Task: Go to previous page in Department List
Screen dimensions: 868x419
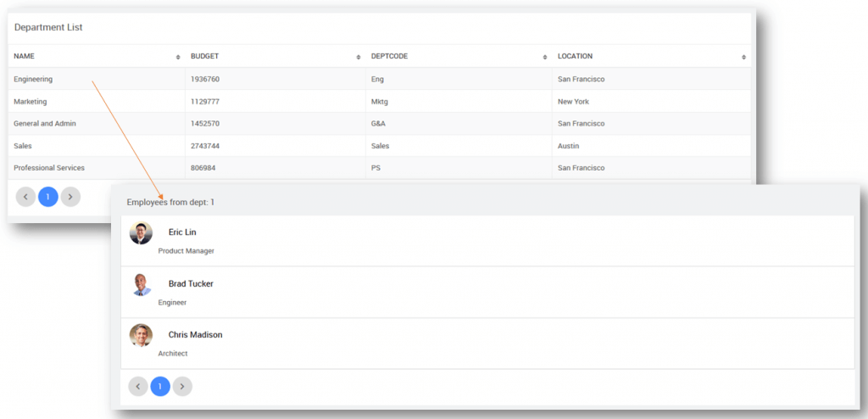Action: point(25,197)
